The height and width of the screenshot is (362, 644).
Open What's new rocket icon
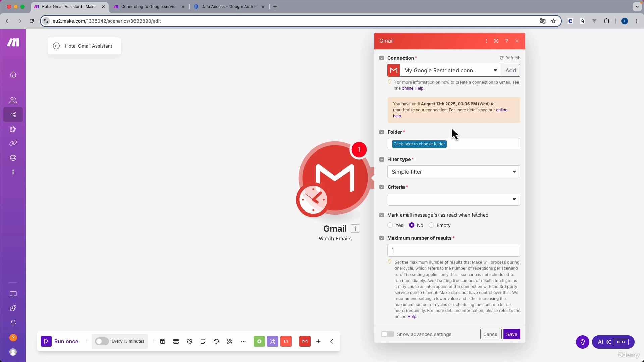(13, 308)
